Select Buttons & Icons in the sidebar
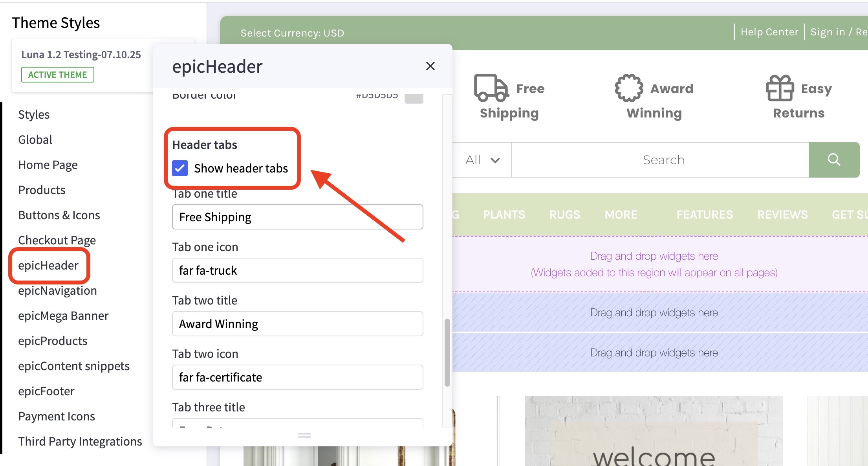Screen dimensions: 868x466 (59, 215)
